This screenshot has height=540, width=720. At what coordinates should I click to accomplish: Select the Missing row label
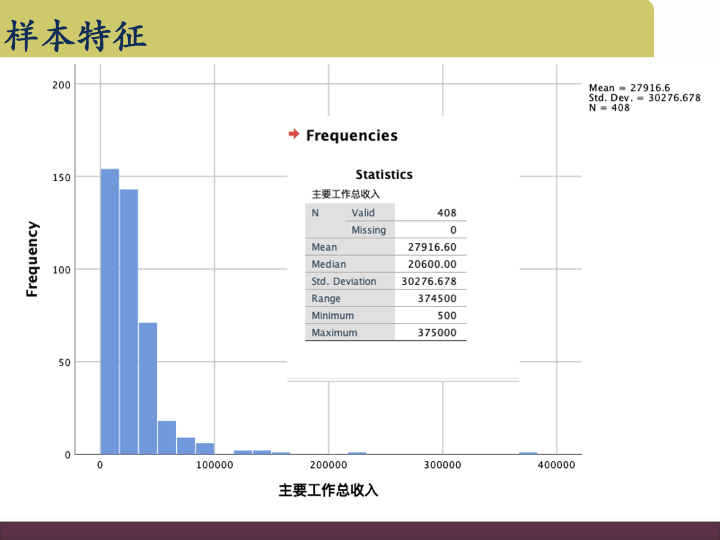[368, 230]
